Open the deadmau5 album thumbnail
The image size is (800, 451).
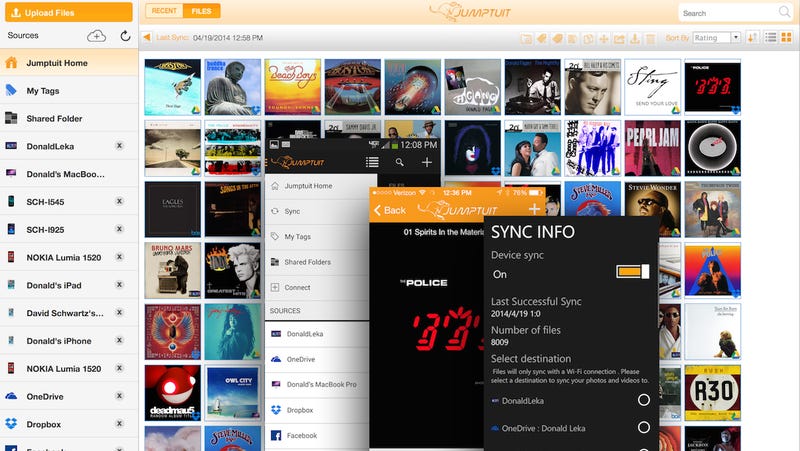click(x=172, y=393)
